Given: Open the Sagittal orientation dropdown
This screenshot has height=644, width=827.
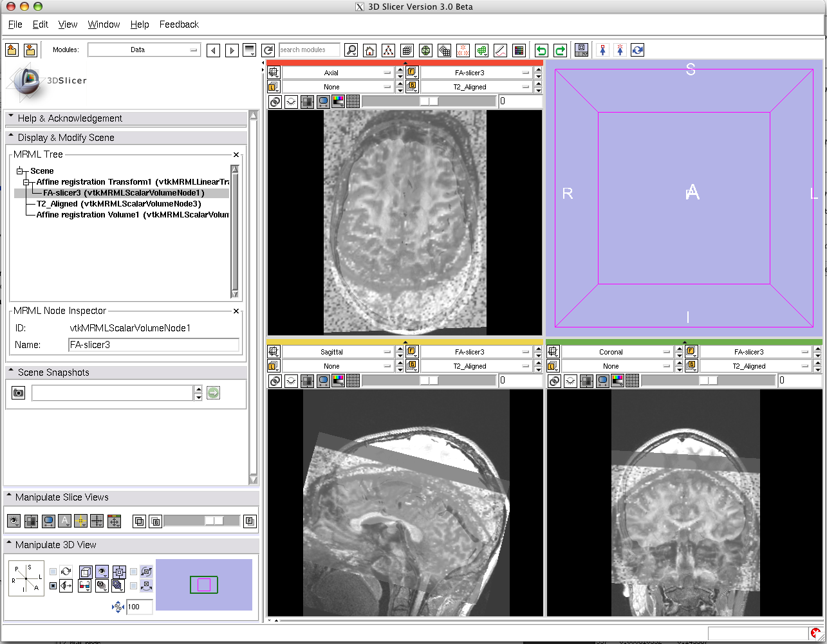Looking at the screenshot, I should point(338,352).
